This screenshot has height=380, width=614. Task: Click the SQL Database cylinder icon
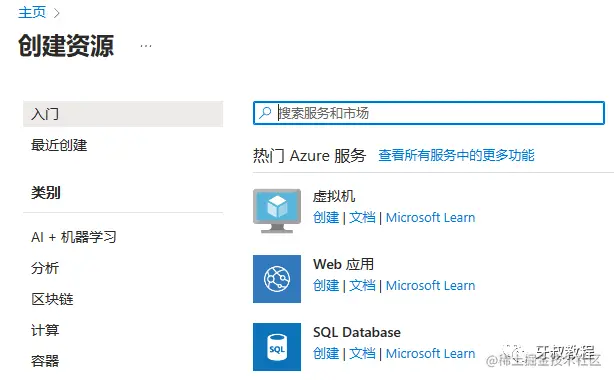click(x=277, y=347)
